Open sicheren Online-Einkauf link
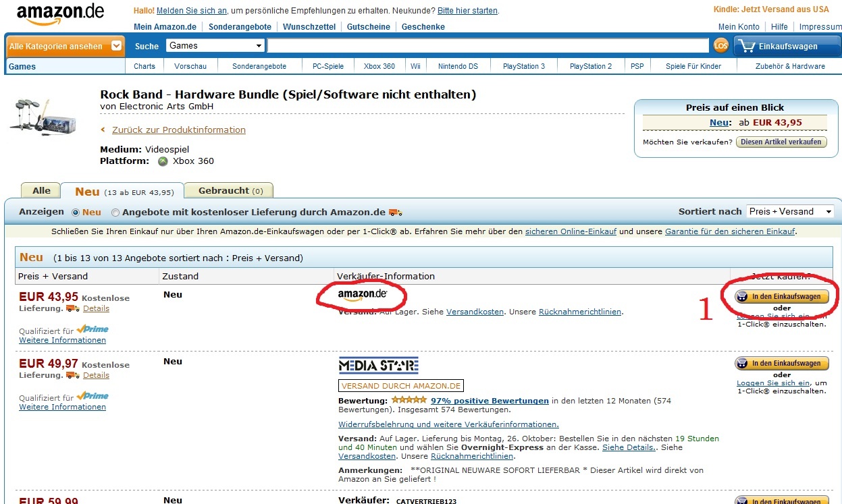Viewport: 842px width, 504px height. pyautogui.click(x=571, y=231)
